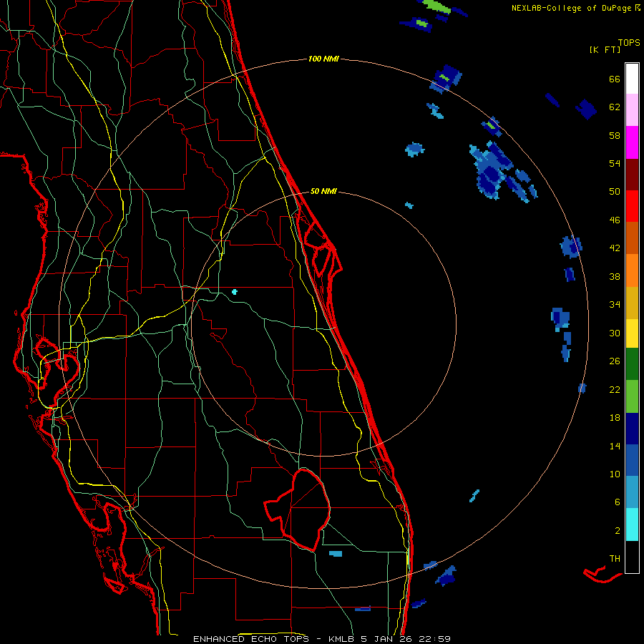The width and height of the screenshot is (644, 644).
Task: Click the legend value 58
Action: click(x=615, y=135)
